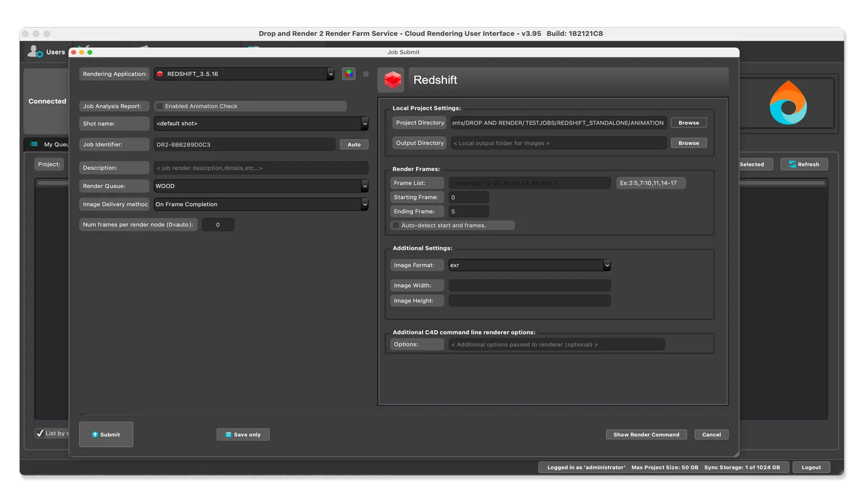
Task: Click Num frames per render node field
Action: tap(218, 225)
